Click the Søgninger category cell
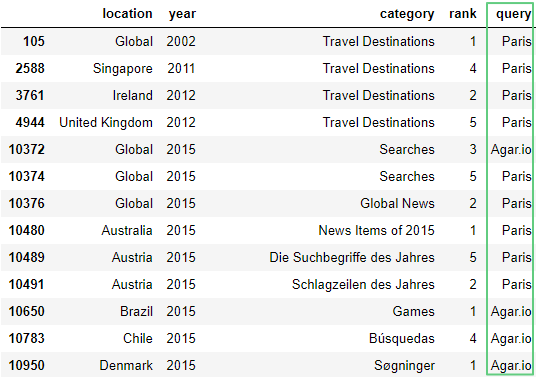This screenshot has width=536, height=377. click(x=404, y=365)
